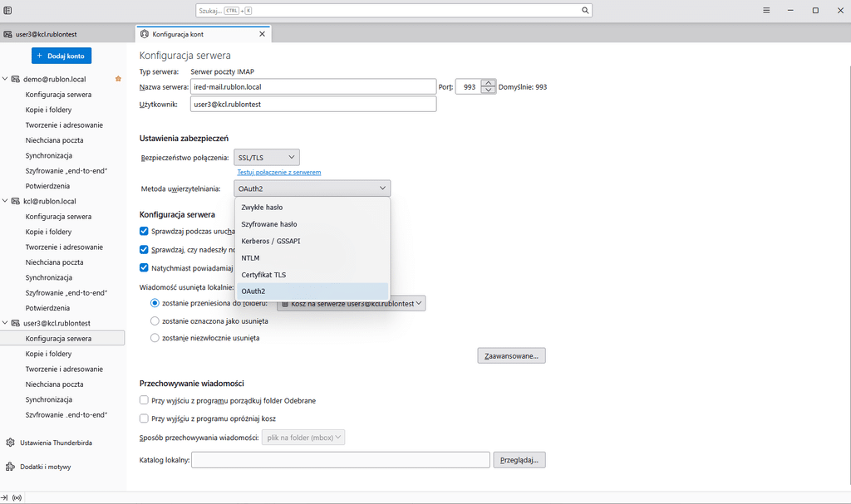This screenshot has width=851, height=504.
Task: Toggle 'Natychmiast powiadamiaj' checkbox
Action: [x=144, y=267]
